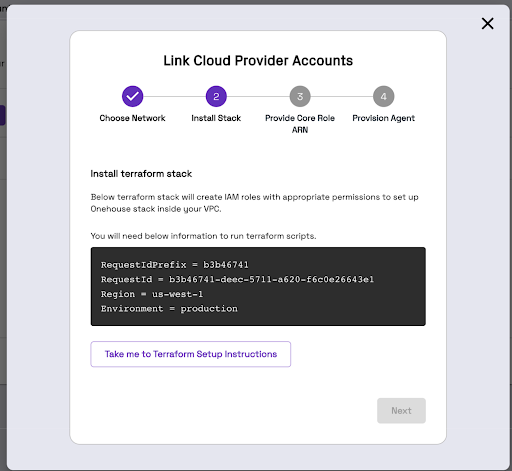Click the Install Stack step label
The image size is (512, 471).
216,118
